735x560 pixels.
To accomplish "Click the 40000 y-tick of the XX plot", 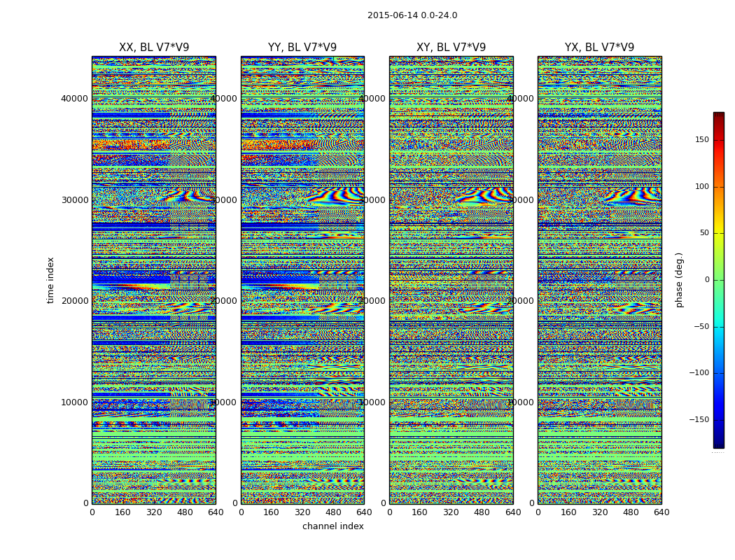I will coord(74,99).
